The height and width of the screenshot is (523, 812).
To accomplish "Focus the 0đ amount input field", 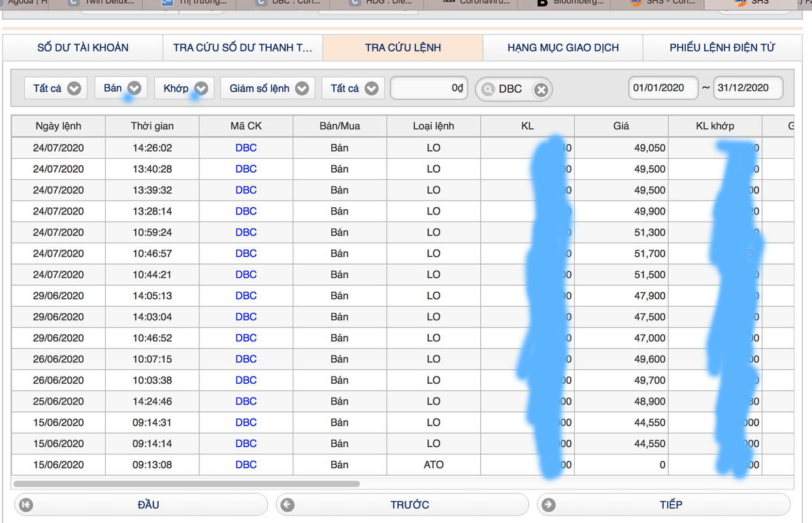I will tap(429, 88).
